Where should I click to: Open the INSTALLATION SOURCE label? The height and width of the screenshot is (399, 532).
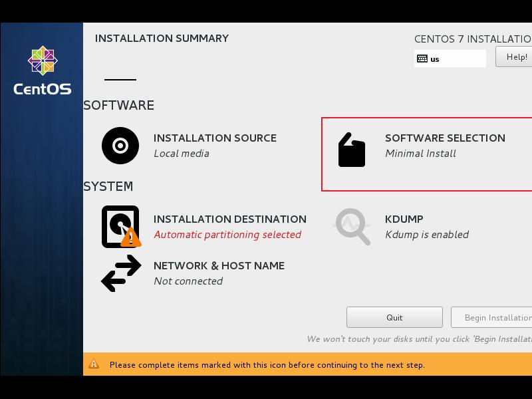tap(215, 138)
